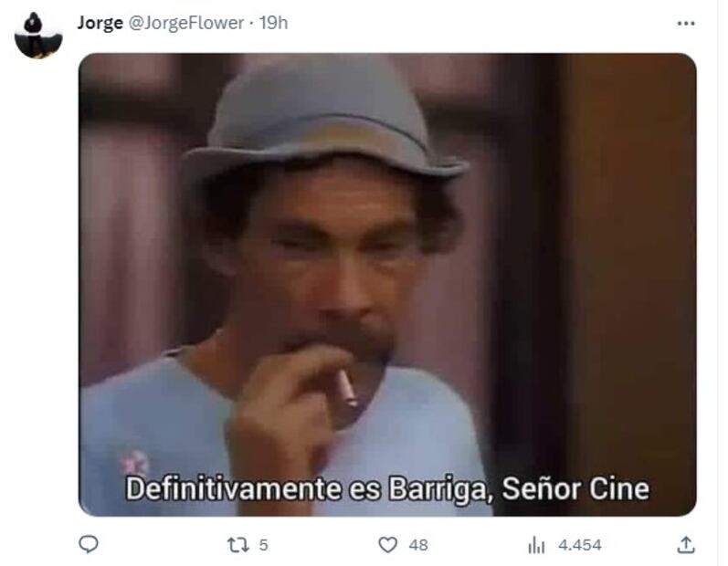Open the 19h timestamp link
This screenshot has height=566, width=728.
point(273,23)
